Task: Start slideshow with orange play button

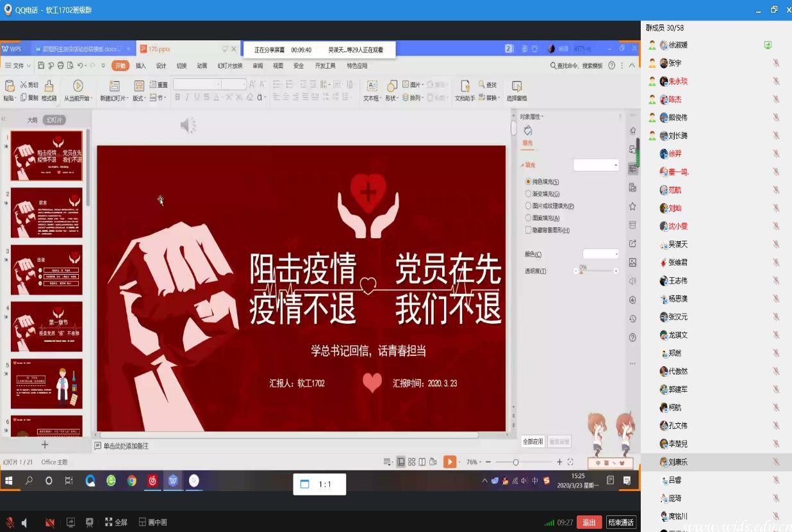Action: coord(450,462)
